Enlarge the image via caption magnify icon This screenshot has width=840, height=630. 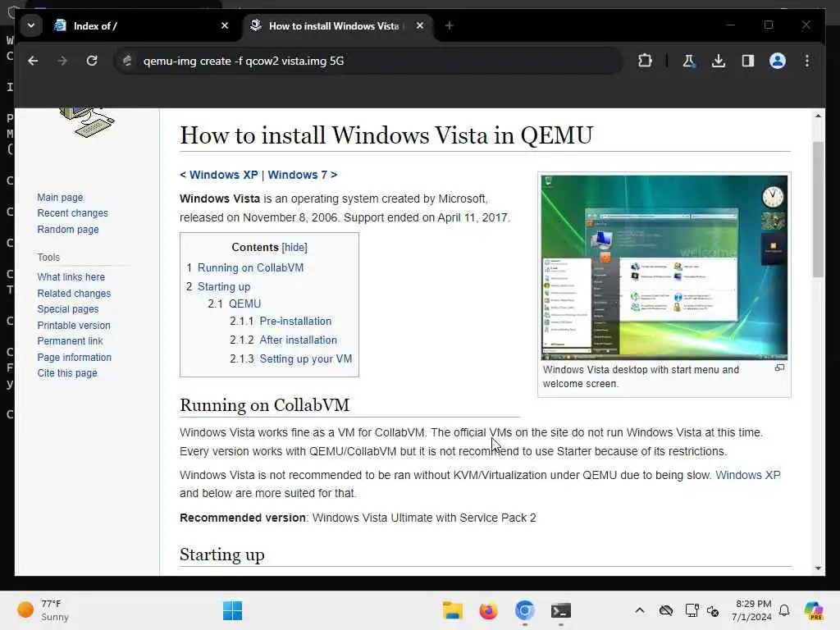pyautogui.click(x=780, y=367)
